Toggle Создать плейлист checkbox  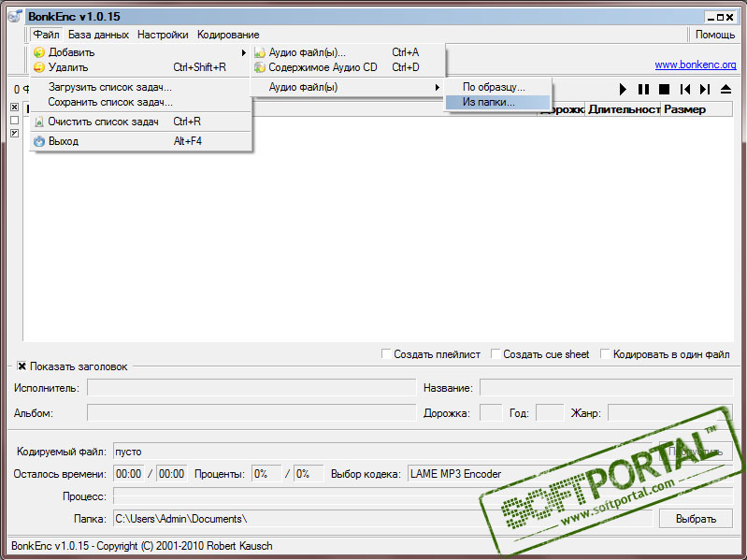386,353
